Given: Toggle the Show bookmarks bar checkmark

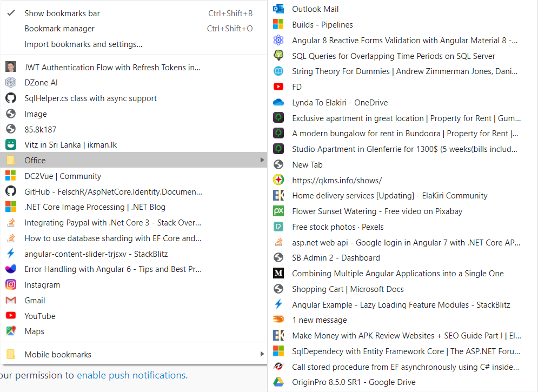Looking at the screenshot, I should pos(11,13).
